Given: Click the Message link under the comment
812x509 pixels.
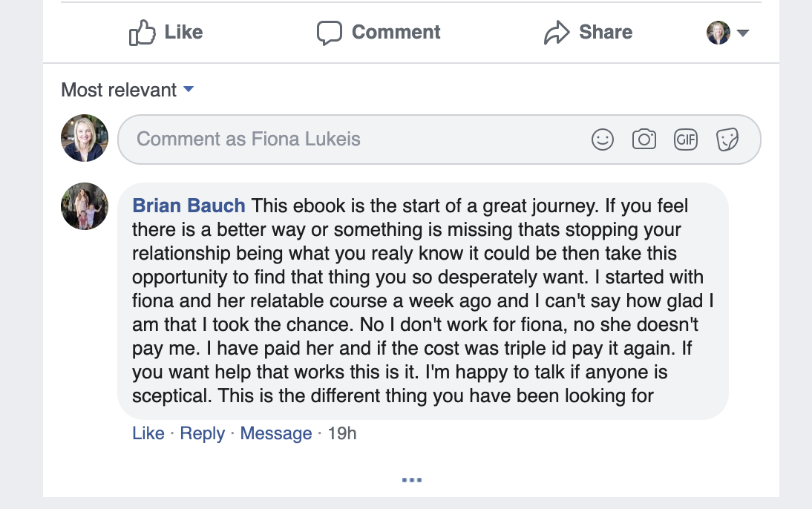Looking at the screenshot, I should pos(275,433).
